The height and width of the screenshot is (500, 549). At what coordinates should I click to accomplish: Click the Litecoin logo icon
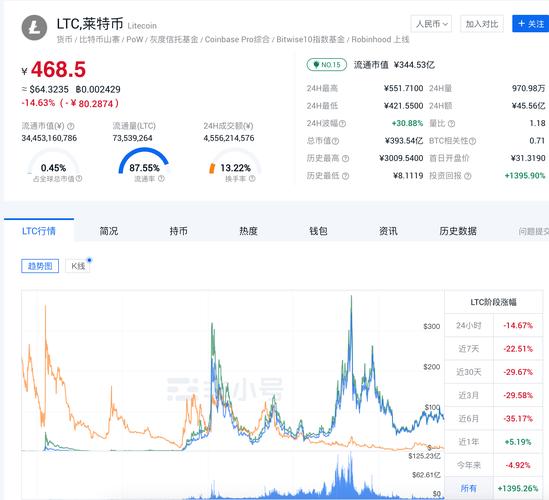[34, 27]
